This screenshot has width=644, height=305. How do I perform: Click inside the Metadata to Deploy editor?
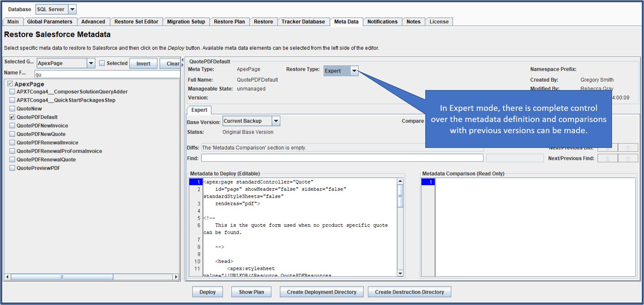300,227
